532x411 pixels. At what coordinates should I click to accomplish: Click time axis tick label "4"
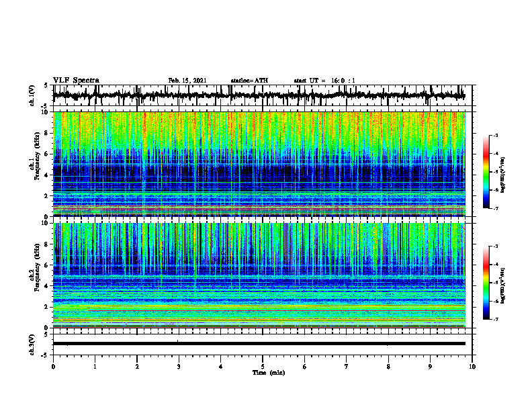tap(221, 367)
